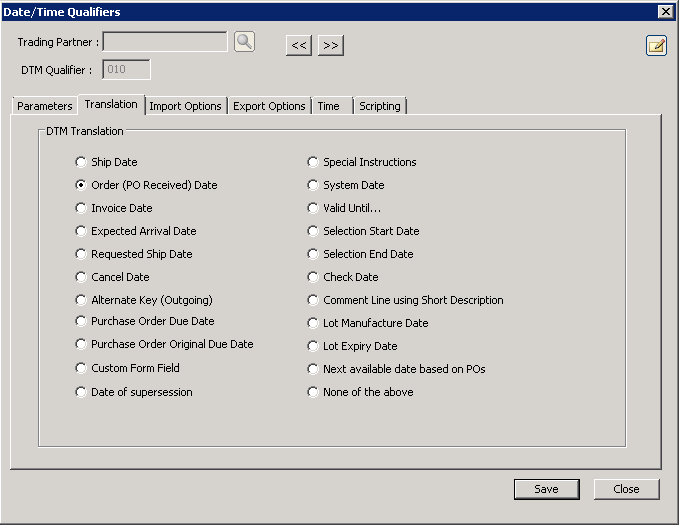Select the Cancel Date radio button

point(81,277)
